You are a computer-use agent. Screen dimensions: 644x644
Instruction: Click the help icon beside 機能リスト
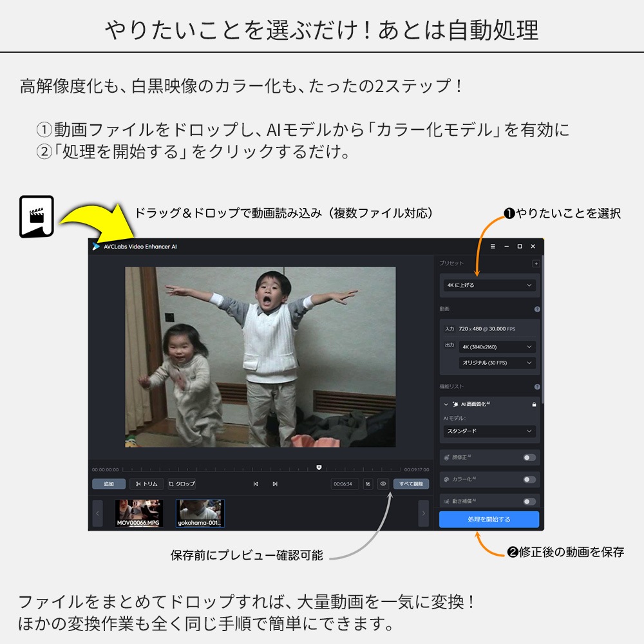coord(537,387)
